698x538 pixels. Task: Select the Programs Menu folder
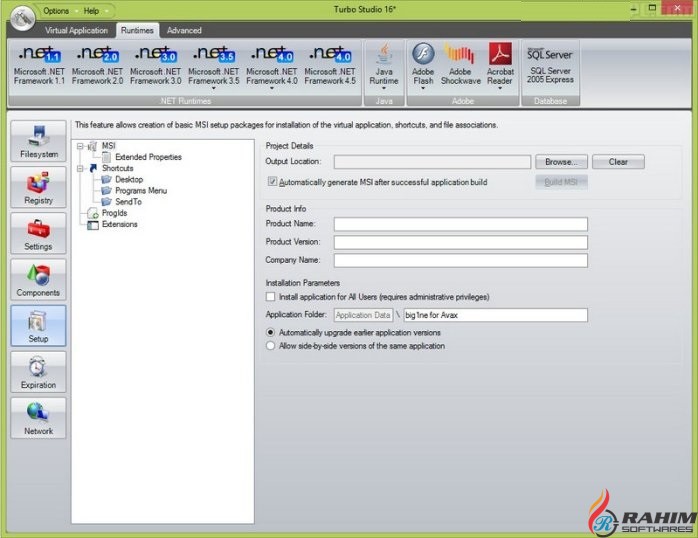[141, 190]
